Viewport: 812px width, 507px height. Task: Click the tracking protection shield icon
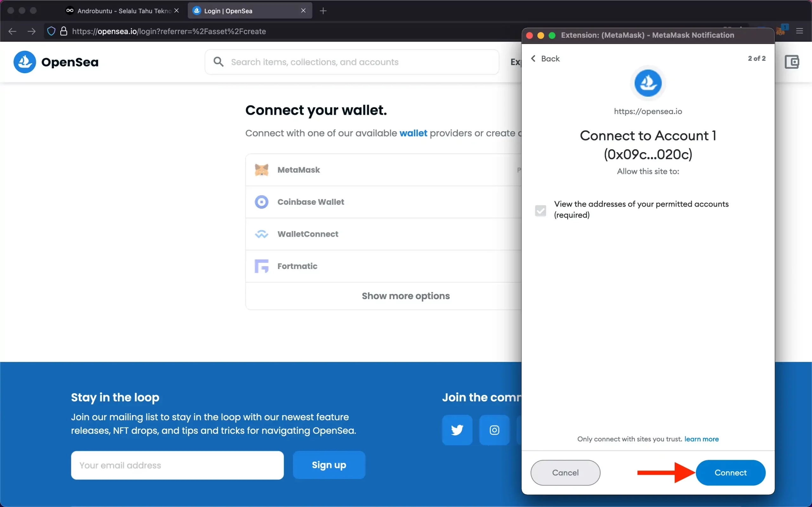pos(51,31)
